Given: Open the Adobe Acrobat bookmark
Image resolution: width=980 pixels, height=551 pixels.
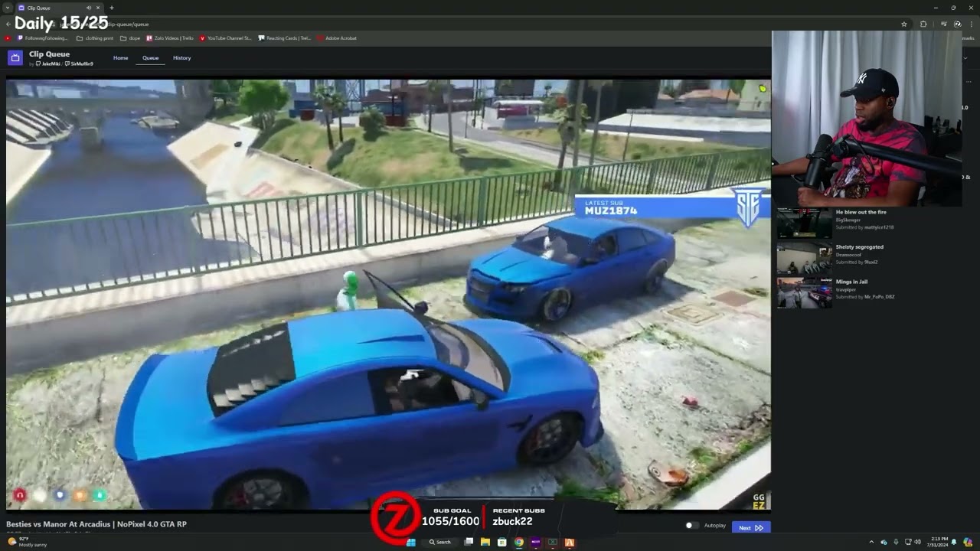Looking at the screenshot, I should [x=337, y=37].
